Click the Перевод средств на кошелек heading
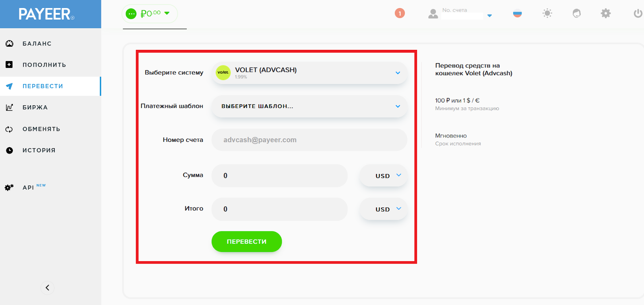The image size is (644, 305). point(474,69)
